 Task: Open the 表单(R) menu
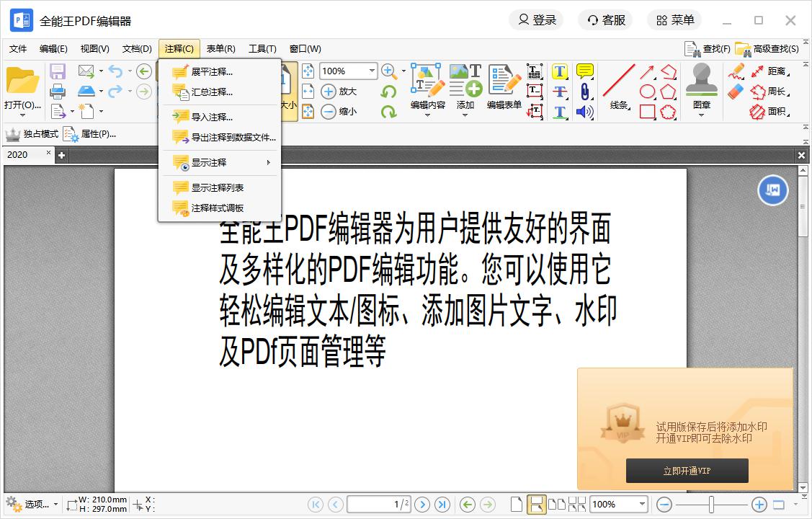[x=220, y=49]
